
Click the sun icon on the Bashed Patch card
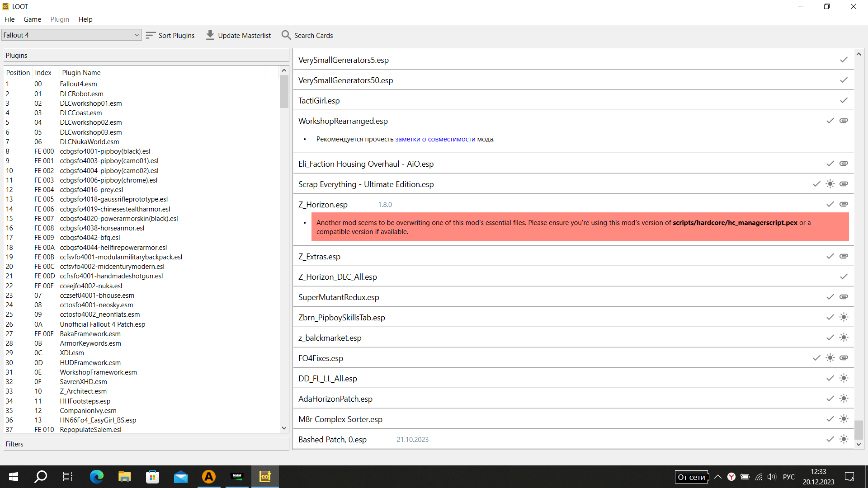pyautogui.click(x=844, y=439)
